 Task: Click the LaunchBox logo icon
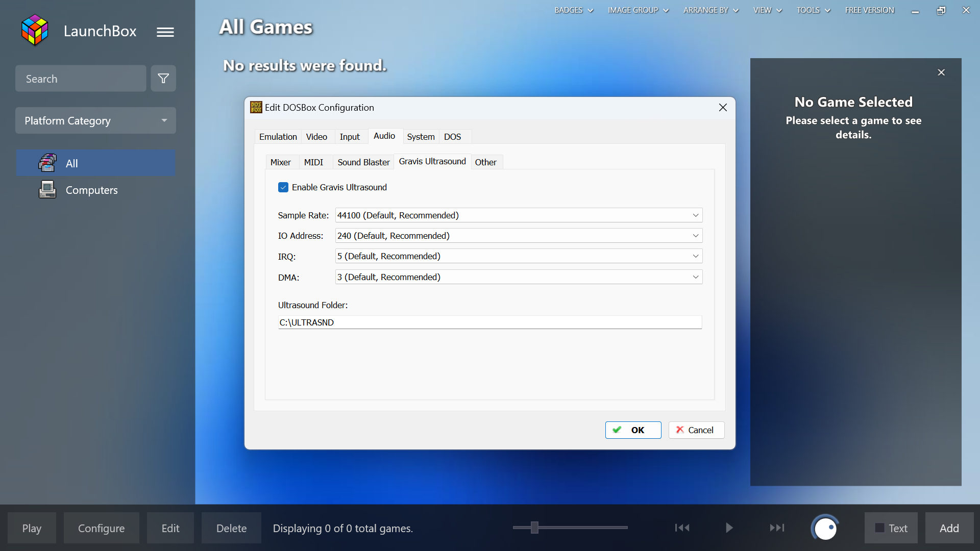[x=34, y=30]
